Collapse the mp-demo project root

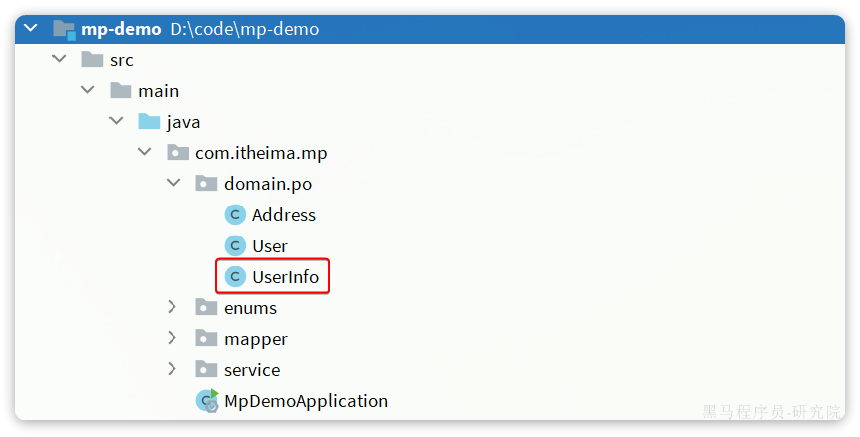tap(31, 29)
